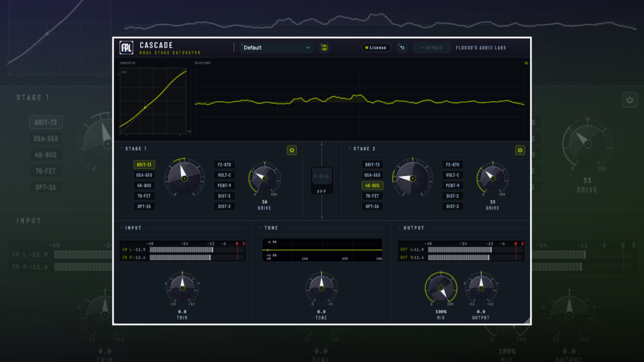Click the 100% mix value readout

[441, 312]
